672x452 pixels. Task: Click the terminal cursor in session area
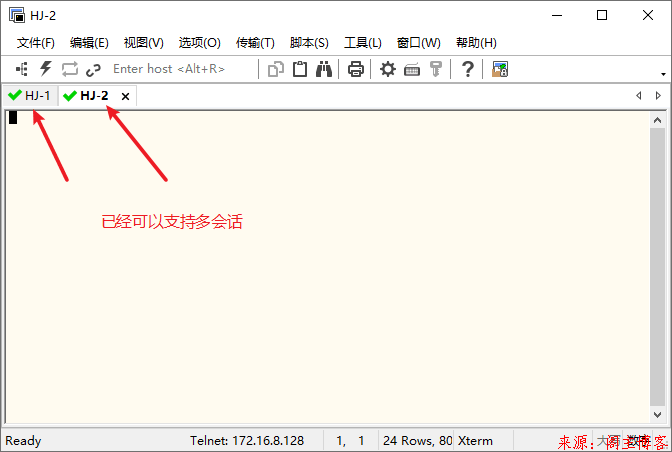coord(13,117)
